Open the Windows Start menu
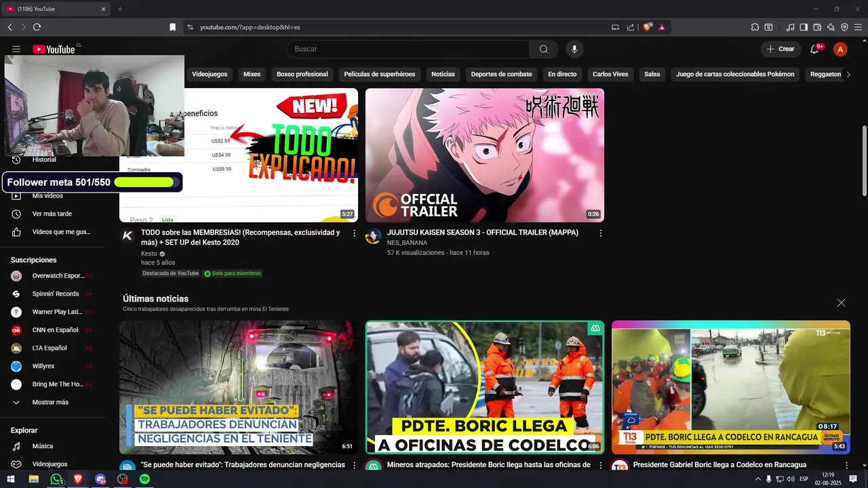Screen dimensions: 868x488 tap(11, 479)
